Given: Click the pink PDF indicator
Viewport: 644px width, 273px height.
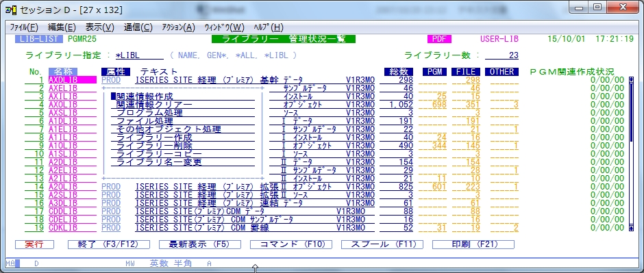Looking at the screenshot, I should (x=439, y=40).
